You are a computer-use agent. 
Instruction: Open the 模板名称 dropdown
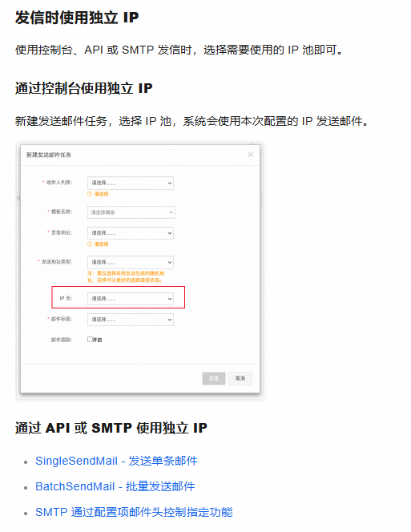(131, 212)
